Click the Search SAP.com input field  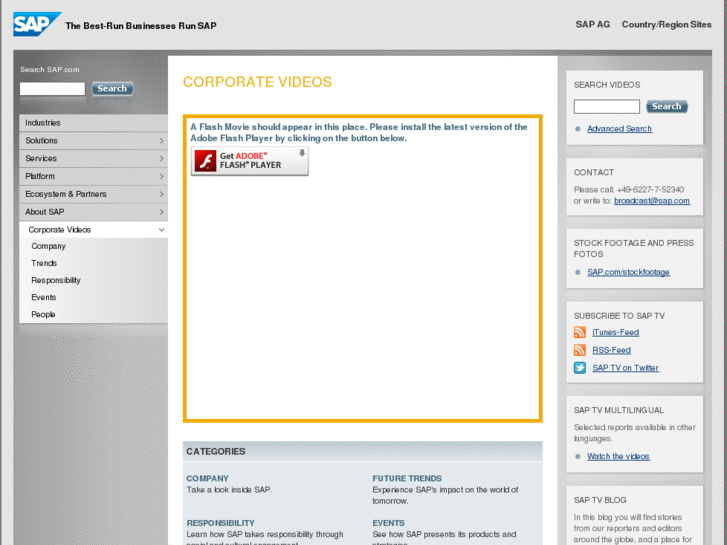(x=52, y=89)
